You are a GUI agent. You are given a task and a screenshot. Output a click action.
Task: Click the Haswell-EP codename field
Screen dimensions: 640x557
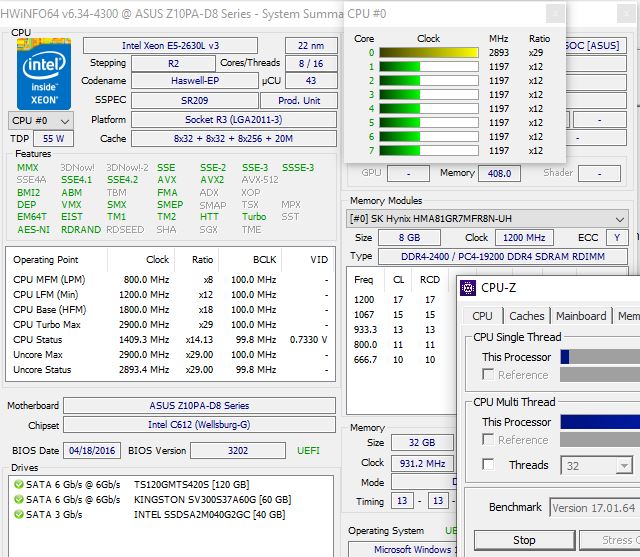pos(195,81)
